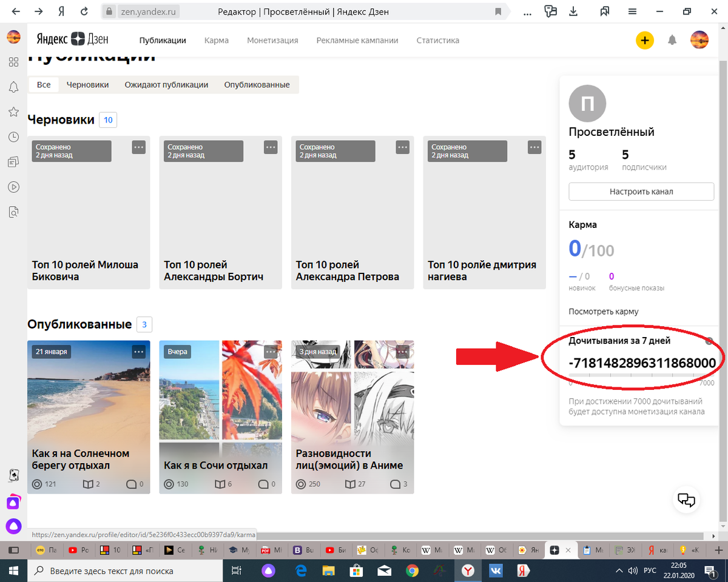
Task: Open profile avatar menu in Zen header
Action: [699, 41]
